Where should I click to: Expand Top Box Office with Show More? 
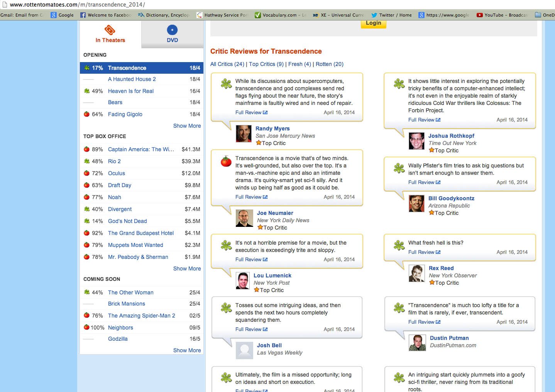coord(187,269)
